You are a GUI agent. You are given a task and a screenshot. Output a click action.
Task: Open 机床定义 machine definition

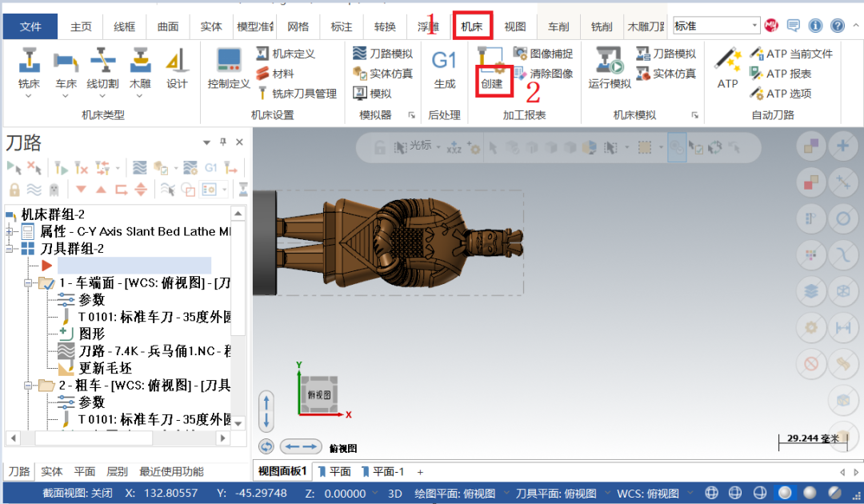click(286, 54)
